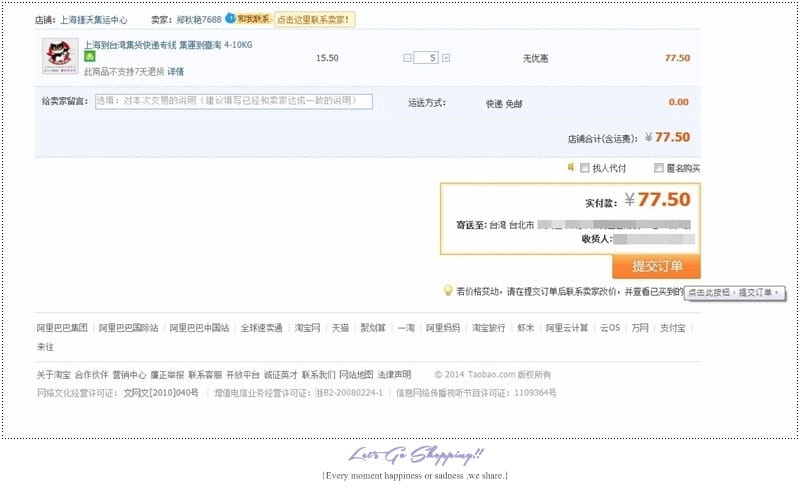Click the light bulb tip icon
800x491 pixels.
coord(447,291)
